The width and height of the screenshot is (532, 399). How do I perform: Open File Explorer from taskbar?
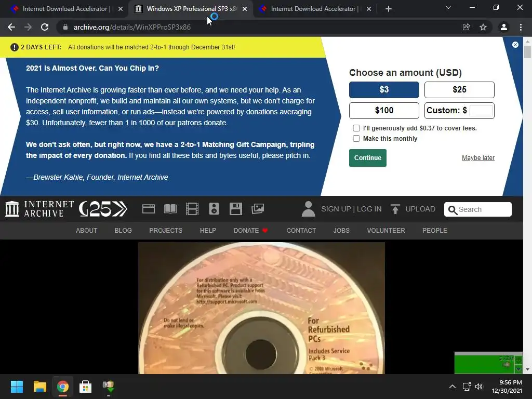tap(39, 387)
